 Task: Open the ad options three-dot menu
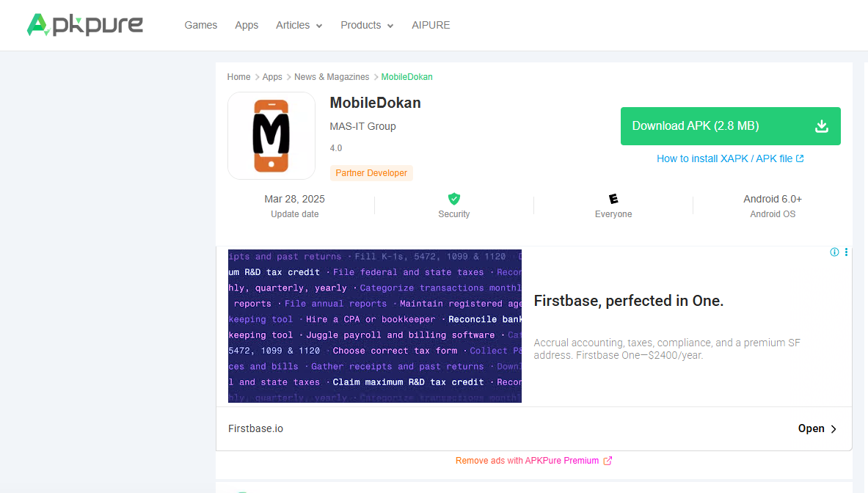(846, 252)
